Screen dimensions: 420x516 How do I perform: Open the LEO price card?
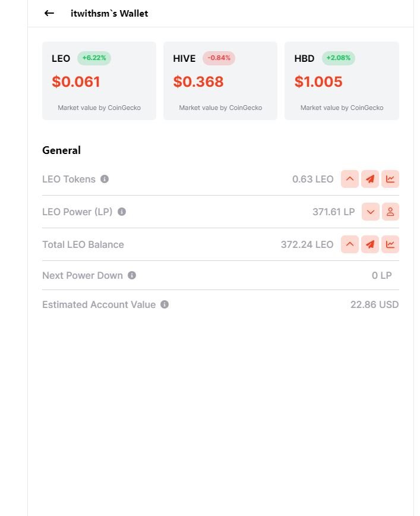coord(99,81)
